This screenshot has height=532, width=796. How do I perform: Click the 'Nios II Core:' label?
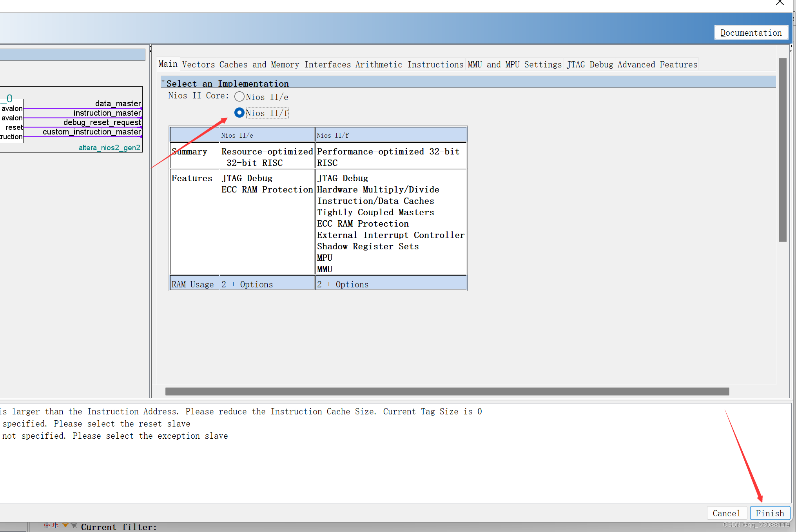coord(198,96)
